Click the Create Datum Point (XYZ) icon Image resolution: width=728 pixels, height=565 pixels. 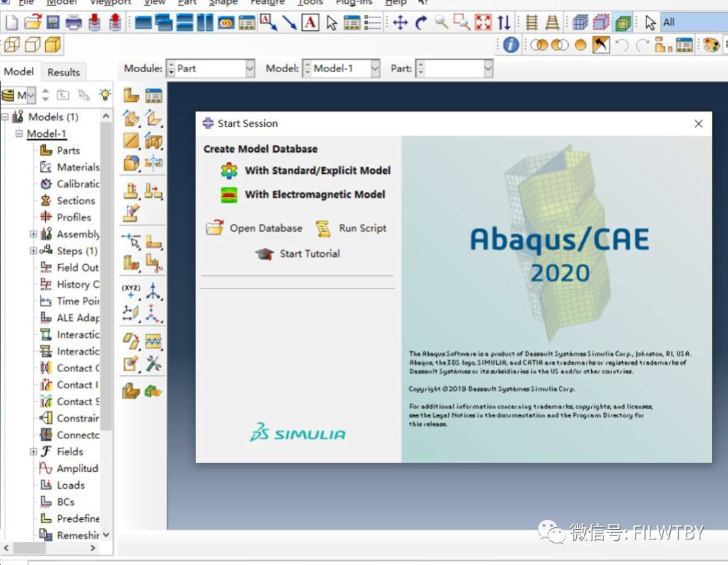pos(131,291)
